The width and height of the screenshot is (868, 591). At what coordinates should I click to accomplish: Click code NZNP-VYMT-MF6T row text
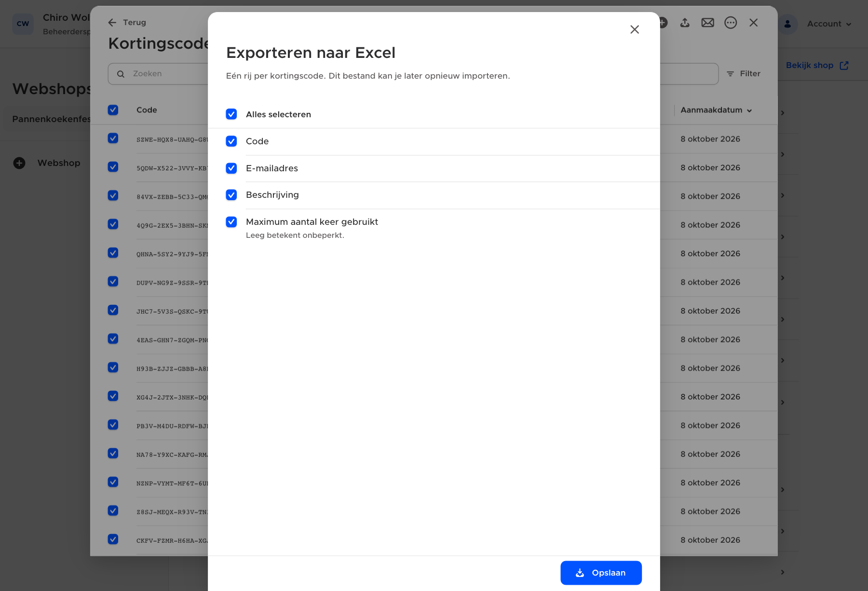pyautogui.click(x=172, y=483)
